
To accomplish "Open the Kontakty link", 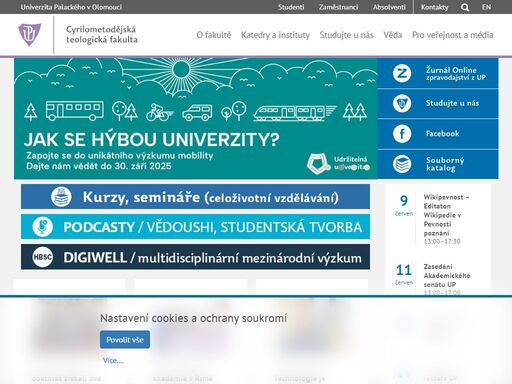I will point(434,7).
